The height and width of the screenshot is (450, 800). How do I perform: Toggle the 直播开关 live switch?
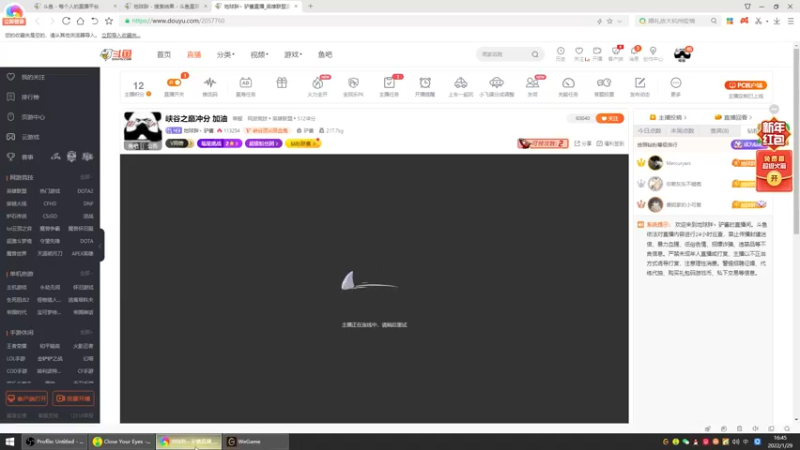(174, 83)
